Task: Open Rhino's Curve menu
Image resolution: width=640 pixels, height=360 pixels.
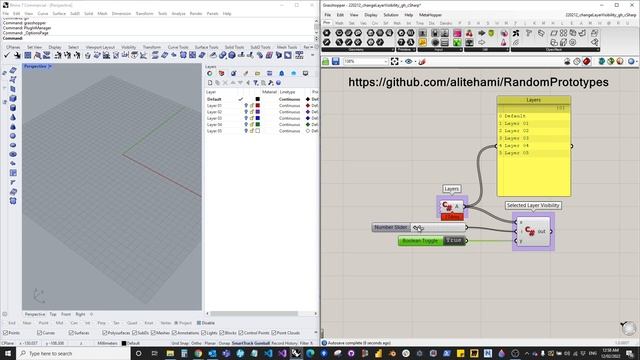Action: (x=42, y=14)
